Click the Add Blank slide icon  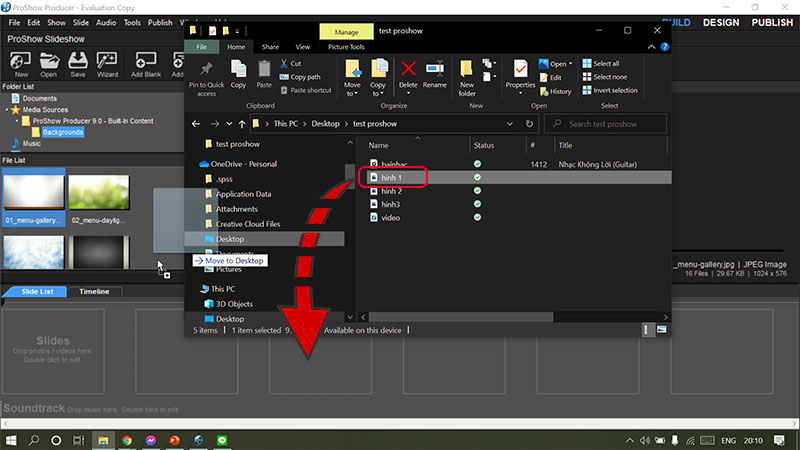146,62
